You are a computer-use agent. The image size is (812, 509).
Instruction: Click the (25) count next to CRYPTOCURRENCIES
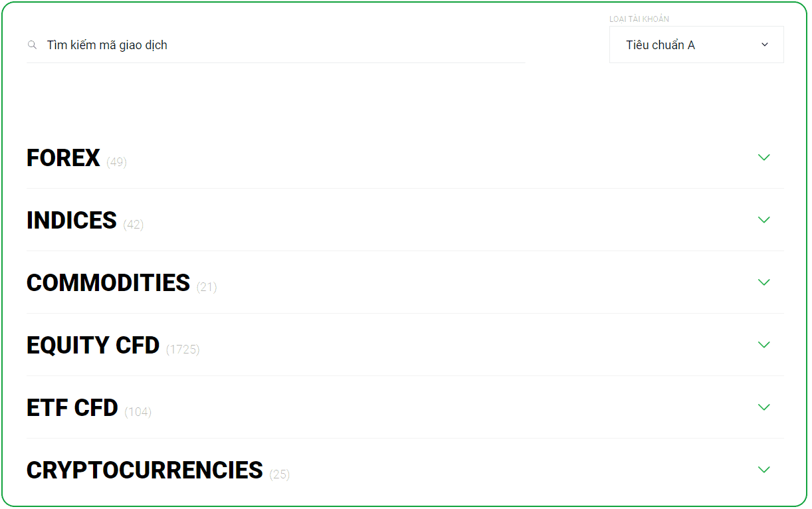[280, 474]
